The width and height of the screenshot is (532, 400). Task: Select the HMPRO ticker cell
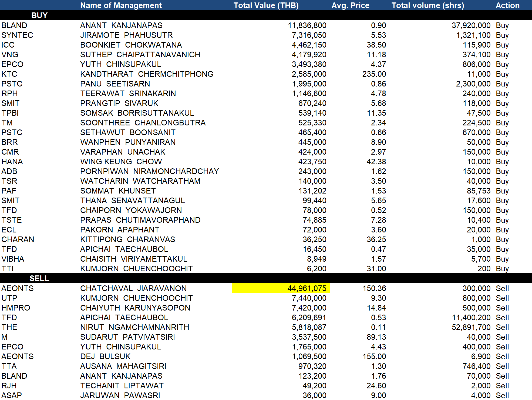(16, 308)
